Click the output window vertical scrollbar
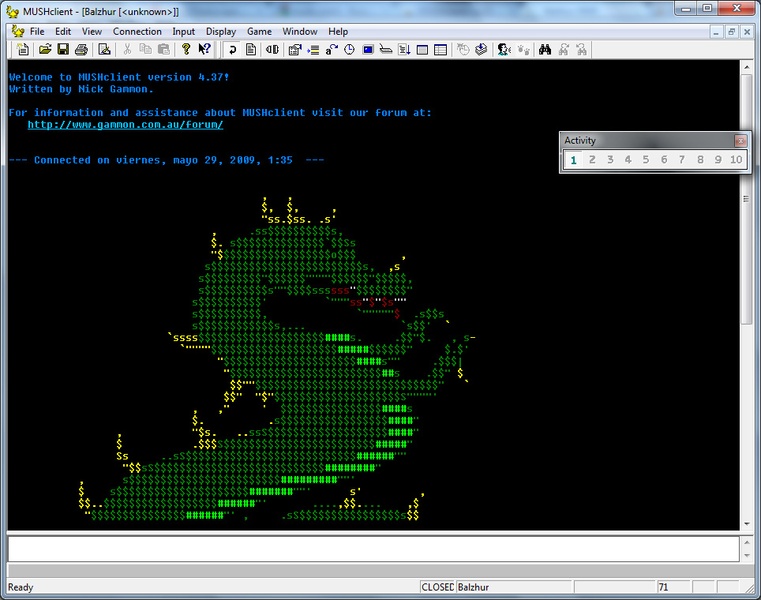761x600 pixels. click(x=746, y=300)
